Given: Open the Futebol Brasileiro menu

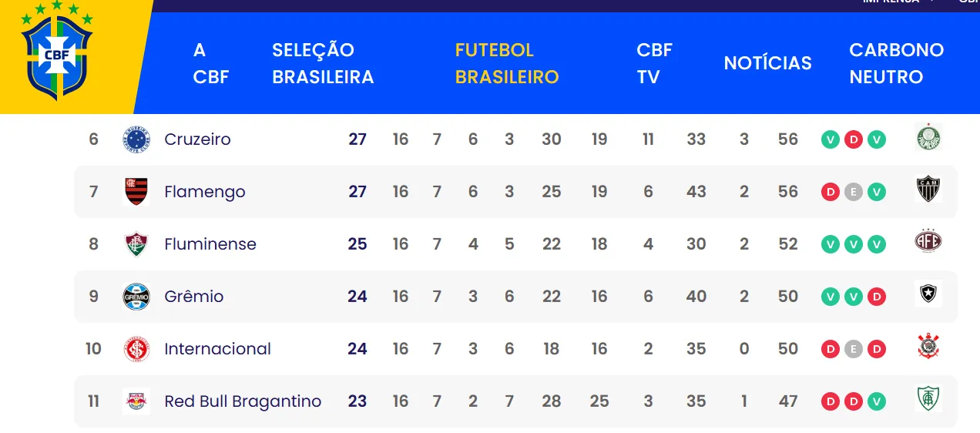Looking at the screenshot, I should [x=507, y=63].
